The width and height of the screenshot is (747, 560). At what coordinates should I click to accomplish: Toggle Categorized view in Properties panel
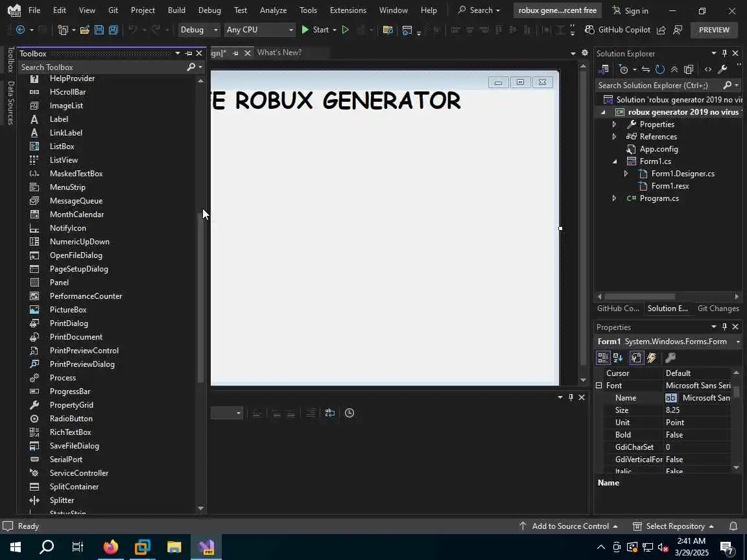pos(602,358)
